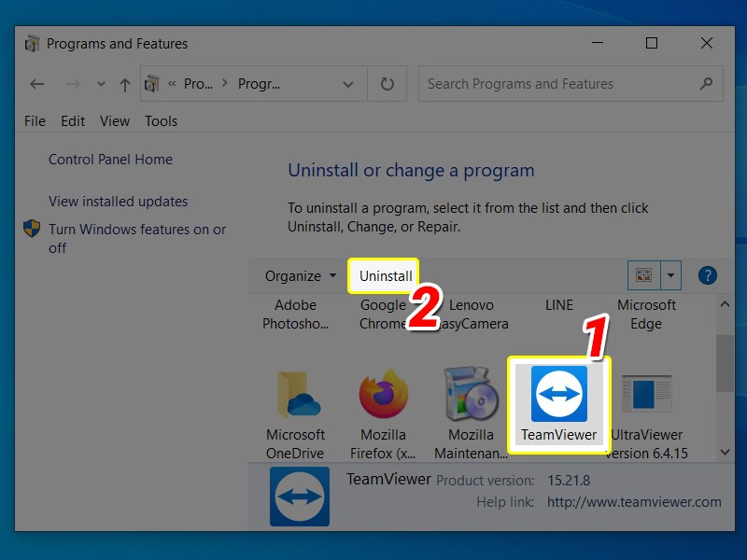747x560 pixels.
Task: Open the Edit menu
Action: tap(73, 121)
